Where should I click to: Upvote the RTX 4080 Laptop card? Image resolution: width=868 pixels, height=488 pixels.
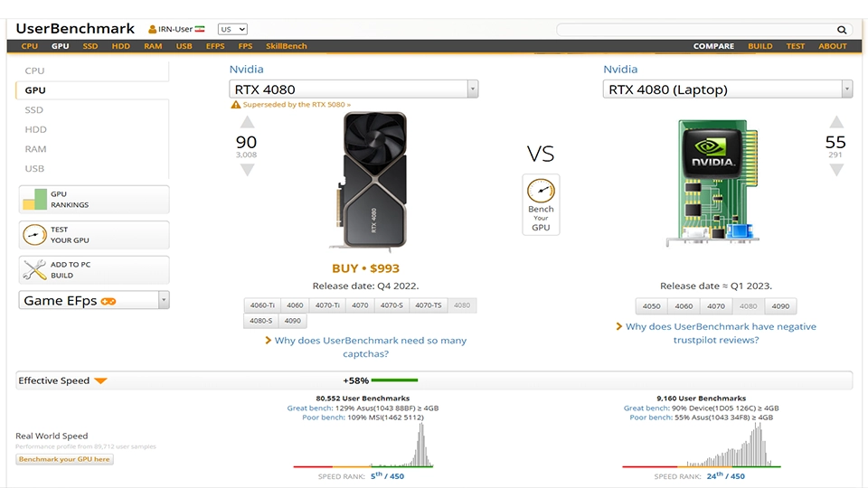tap(836, 123)
